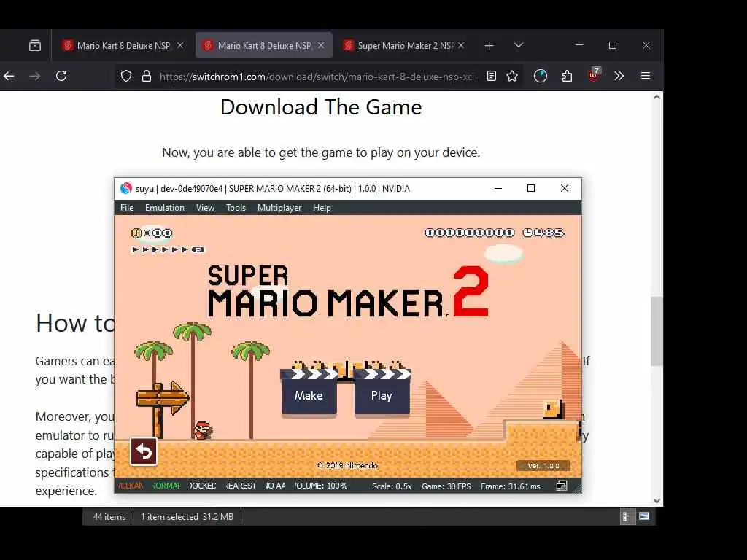The image size is (747, 560).
Task: Toggle the NEAREST filter status button
Action: (241, 486)
